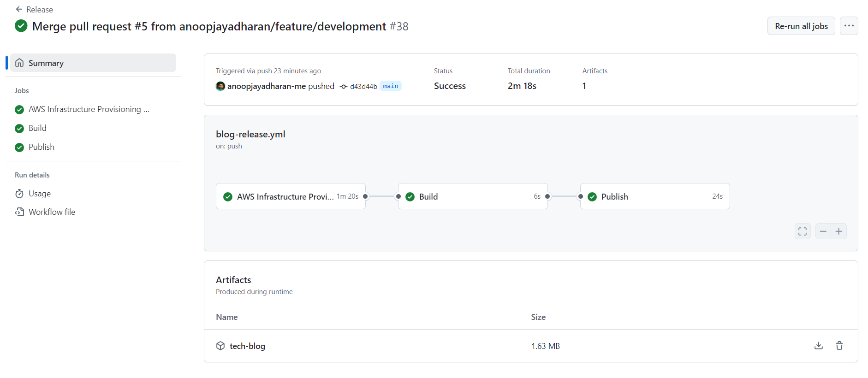The width and height of the screenshot is (868, 378).
Task: Click the '1m 20s' duration on AWS card
Action: (347, 196)
